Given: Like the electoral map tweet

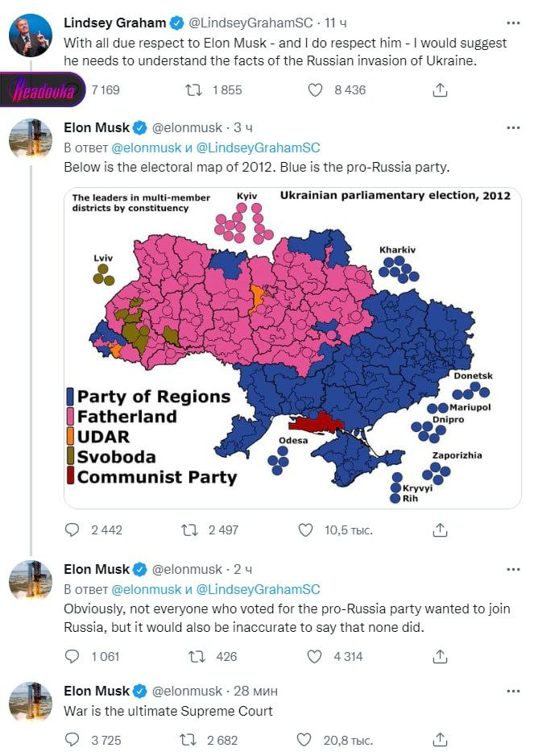Looking at the screenshot, I should pyautogui.click(x=305, y=530).
